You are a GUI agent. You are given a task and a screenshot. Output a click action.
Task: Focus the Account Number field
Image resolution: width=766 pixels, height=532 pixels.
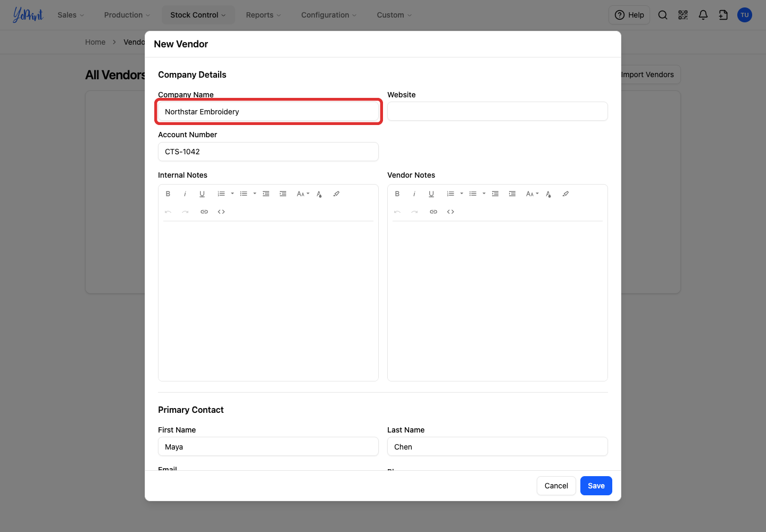[268, 152]
